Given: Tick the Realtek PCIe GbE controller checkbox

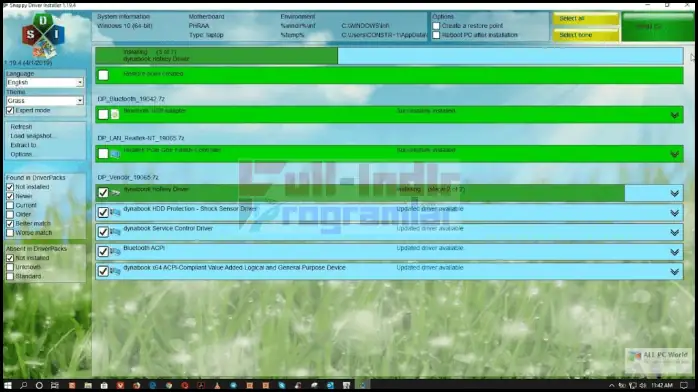Looking at the screenshot, I should coord(103,154).
